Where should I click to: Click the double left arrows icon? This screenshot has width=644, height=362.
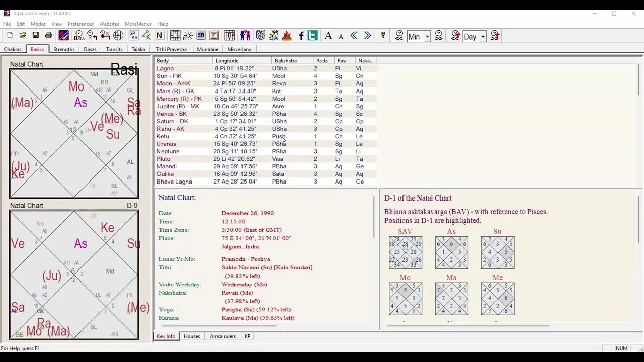(x=354, y=35)
